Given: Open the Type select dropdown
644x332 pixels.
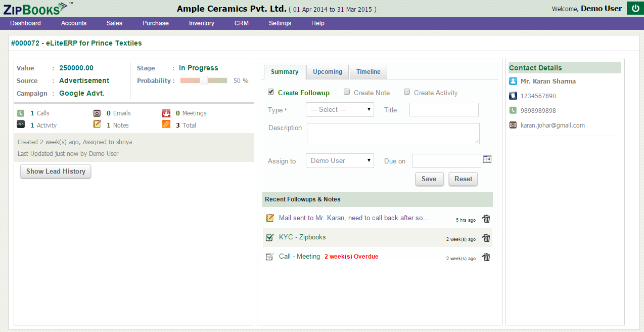Looking at the screenshot, I should (340, 110).
